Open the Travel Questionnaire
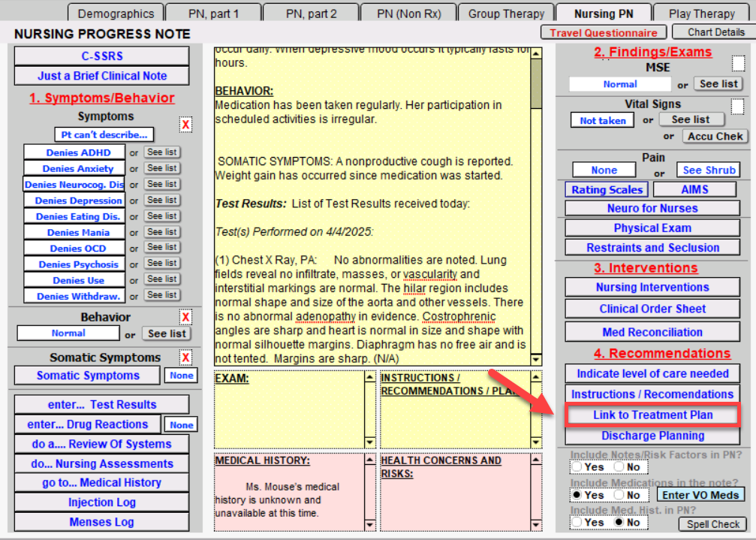This screenshot has width=756, height=540. [603, 32]
